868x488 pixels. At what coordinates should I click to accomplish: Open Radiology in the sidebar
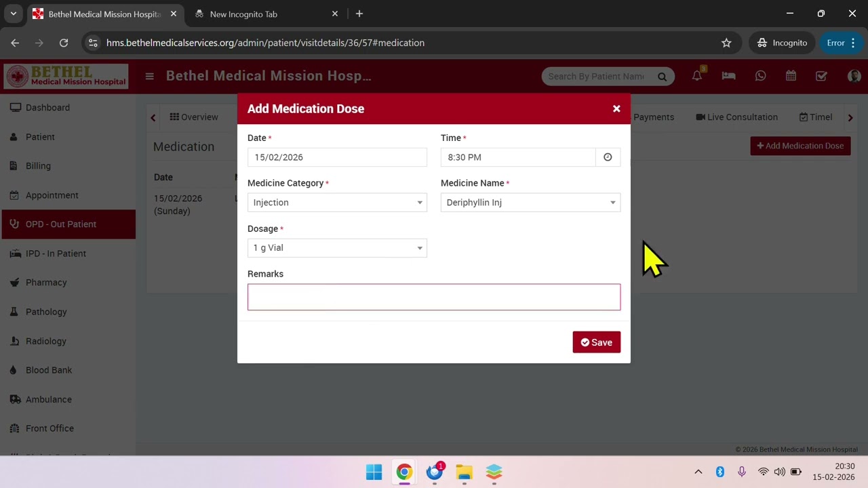68,341
